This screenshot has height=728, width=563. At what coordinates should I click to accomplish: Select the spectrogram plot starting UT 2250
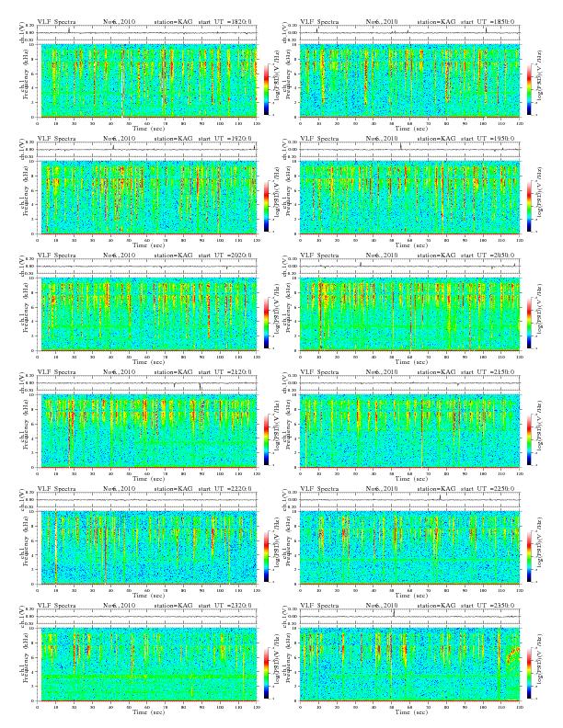point(409,548)
